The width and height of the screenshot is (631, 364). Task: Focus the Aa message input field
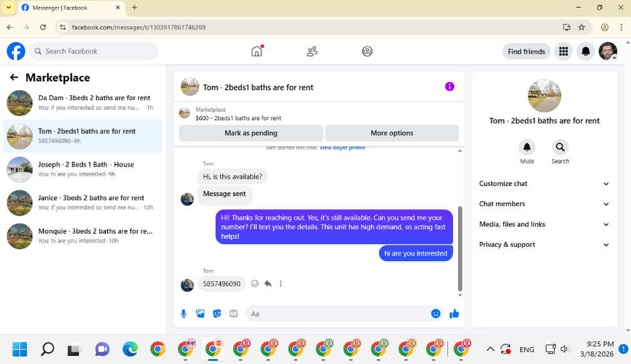point(337,314)
